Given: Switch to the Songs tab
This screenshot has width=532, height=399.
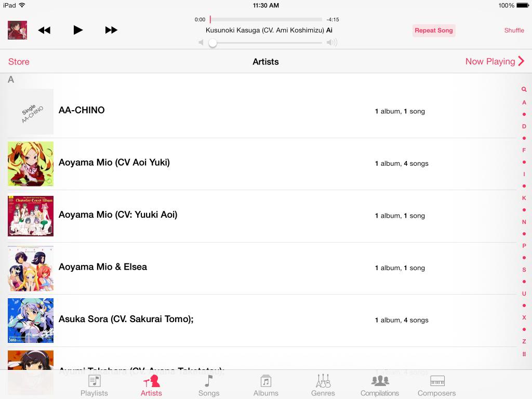Looking at the screenshot, I should tap(209, 386).
